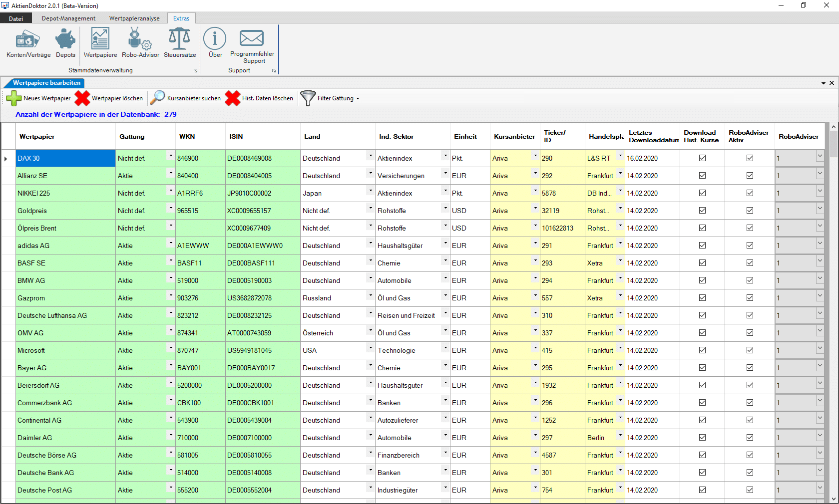Select the Deutsche Lufthansa AG name cell
Screen dimensions: 839x504
[x=65, y=315]
